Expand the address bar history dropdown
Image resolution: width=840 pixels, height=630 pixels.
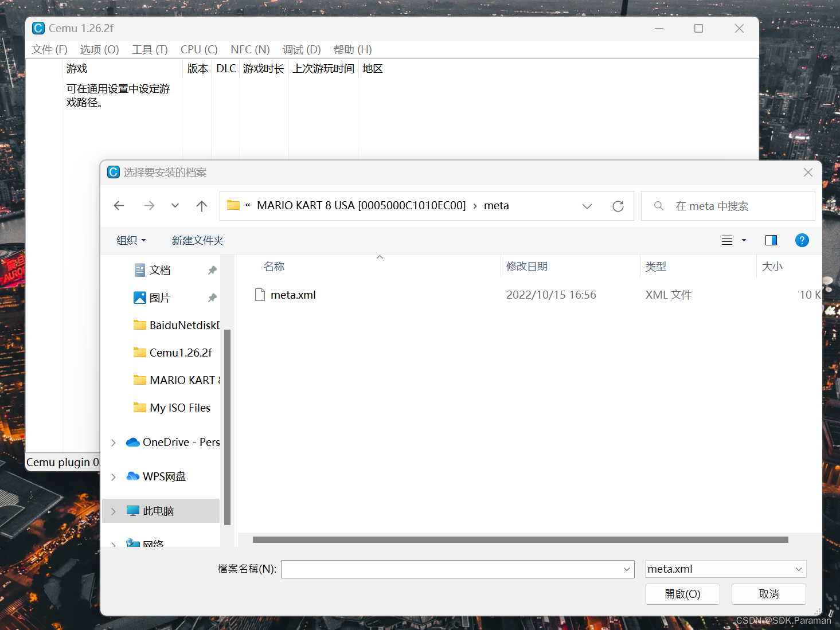pos(587,206)
